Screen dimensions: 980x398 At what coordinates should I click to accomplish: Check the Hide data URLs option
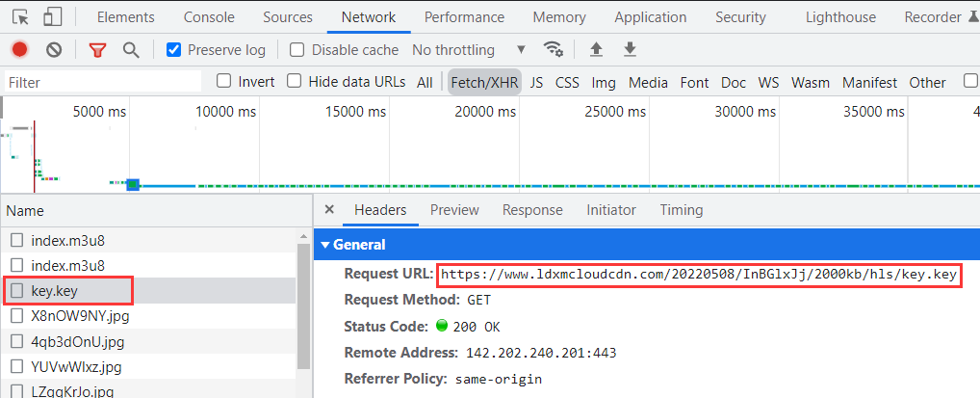pos(295,82)
